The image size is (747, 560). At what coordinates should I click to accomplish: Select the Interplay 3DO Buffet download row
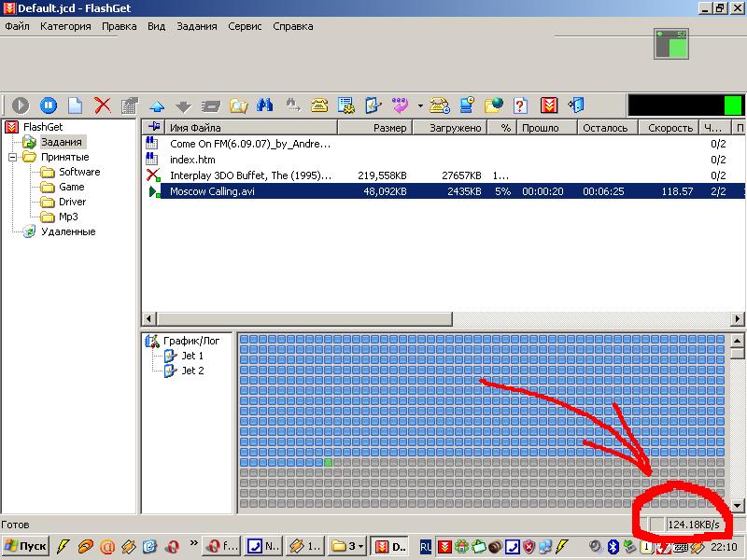(x=443, y=175)
